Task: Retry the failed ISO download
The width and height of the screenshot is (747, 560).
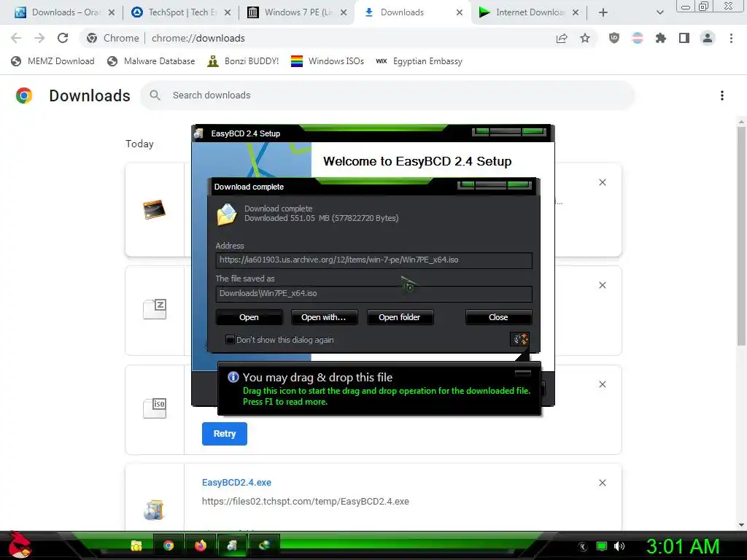Action: coord(225,434)
